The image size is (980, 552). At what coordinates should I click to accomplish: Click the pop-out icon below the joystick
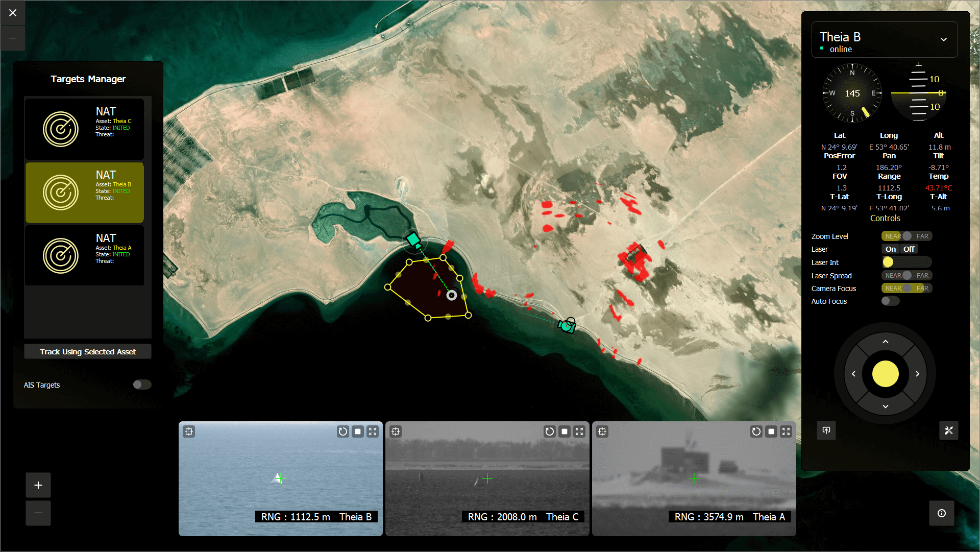[x=826, y=430]
